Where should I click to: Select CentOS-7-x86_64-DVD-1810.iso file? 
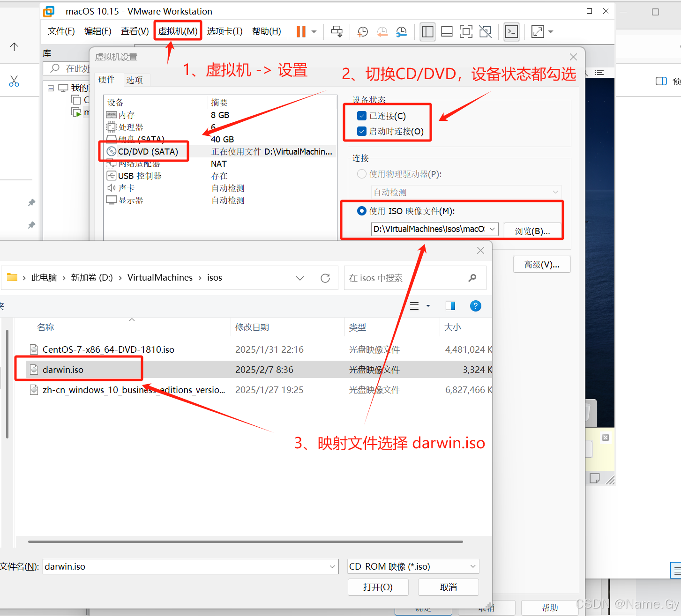click(x=108, y=350)
